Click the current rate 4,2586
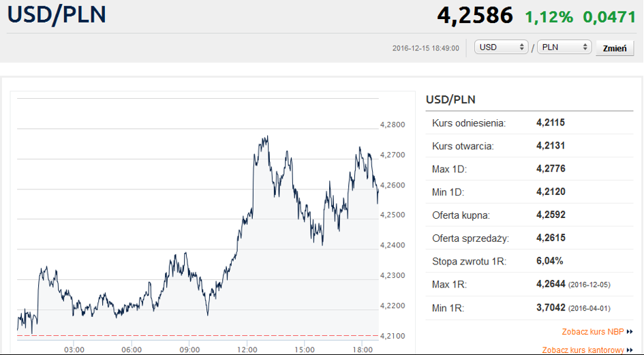The height and width of the screenshot is (355, 644). (x=475, y=16)
